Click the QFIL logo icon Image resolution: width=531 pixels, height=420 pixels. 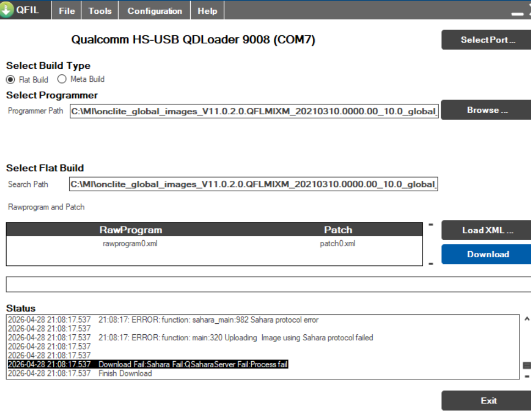click(x=7, y=9)
